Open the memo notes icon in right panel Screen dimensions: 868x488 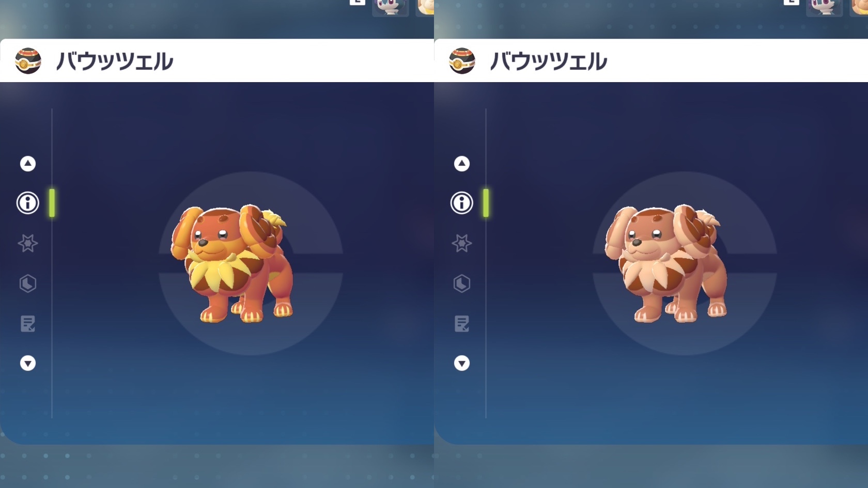pyautogui.click(x=462, y=324)
